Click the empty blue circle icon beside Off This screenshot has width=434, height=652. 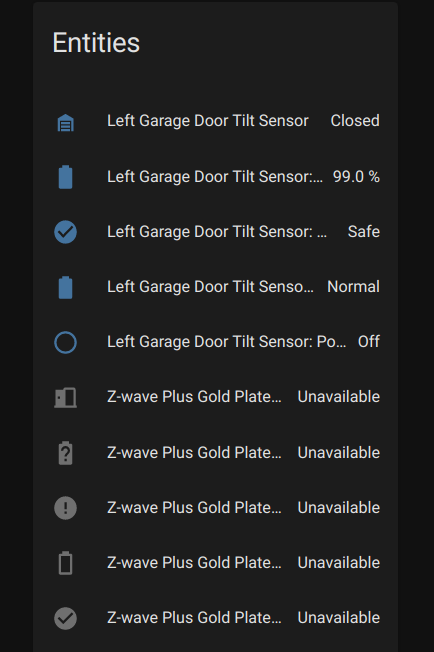[65, 343]
